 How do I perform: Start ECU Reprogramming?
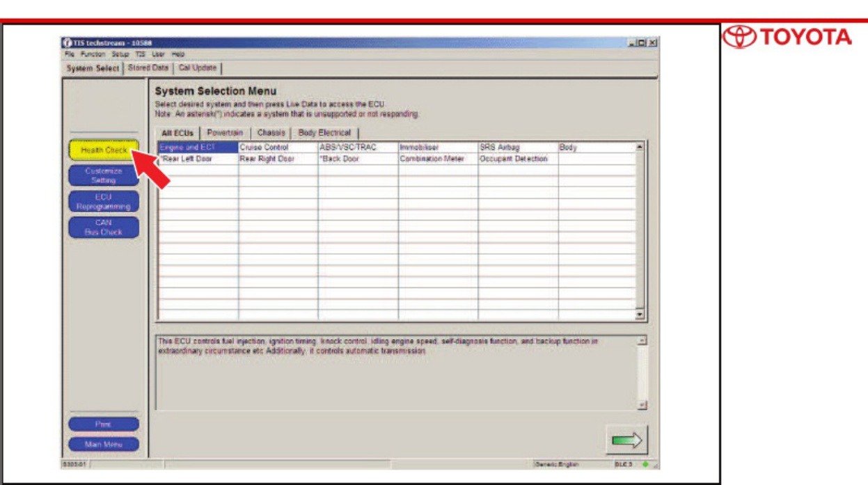coord(104,202)
